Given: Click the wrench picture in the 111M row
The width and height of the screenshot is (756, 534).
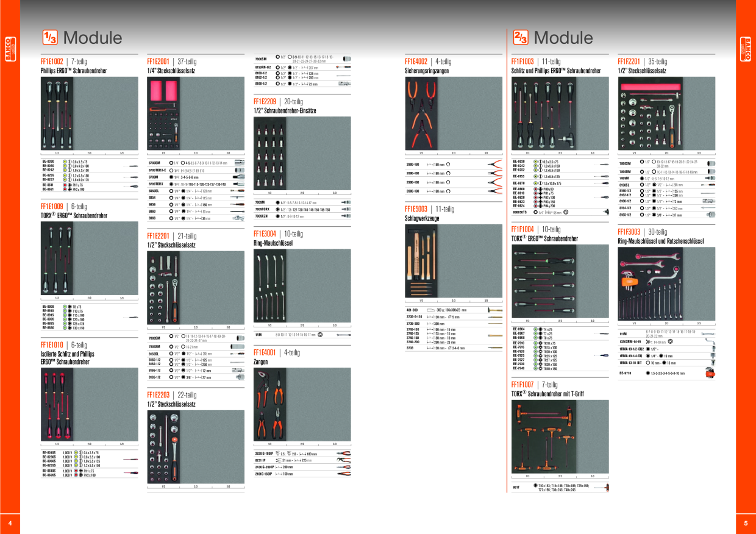Looking at the screenshot, I should pyautogui.click(x=708, y=334).
